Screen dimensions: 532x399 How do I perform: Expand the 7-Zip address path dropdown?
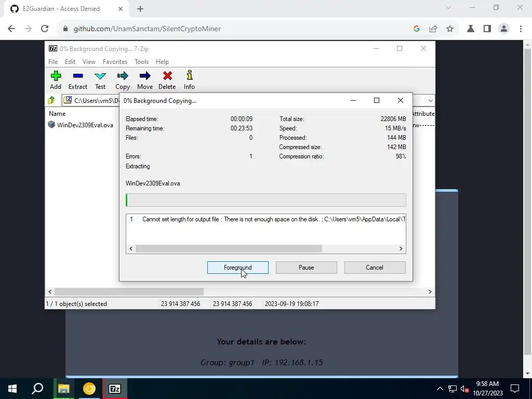pyautogui.click(x=430, y=100)
